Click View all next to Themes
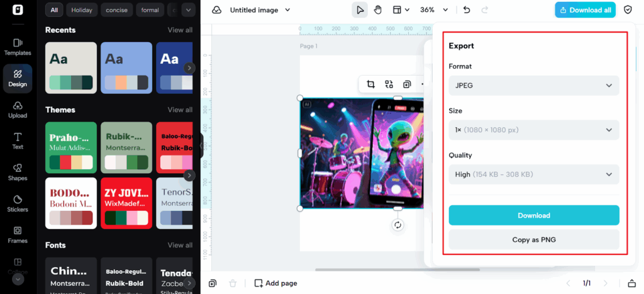The width and height of the screenshot is (644, 294). pyautogui.click(x=180, y=110)
